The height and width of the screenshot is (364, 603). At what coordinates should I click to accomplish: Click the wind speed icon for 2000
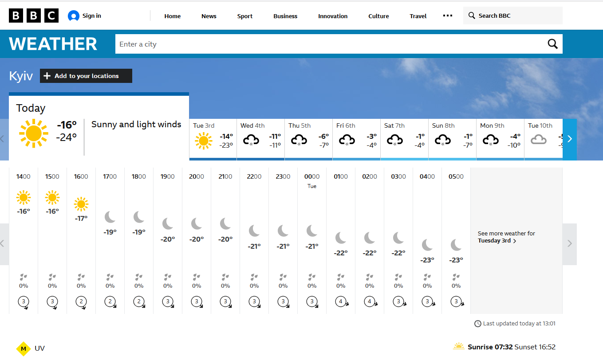tap(197, 302)
